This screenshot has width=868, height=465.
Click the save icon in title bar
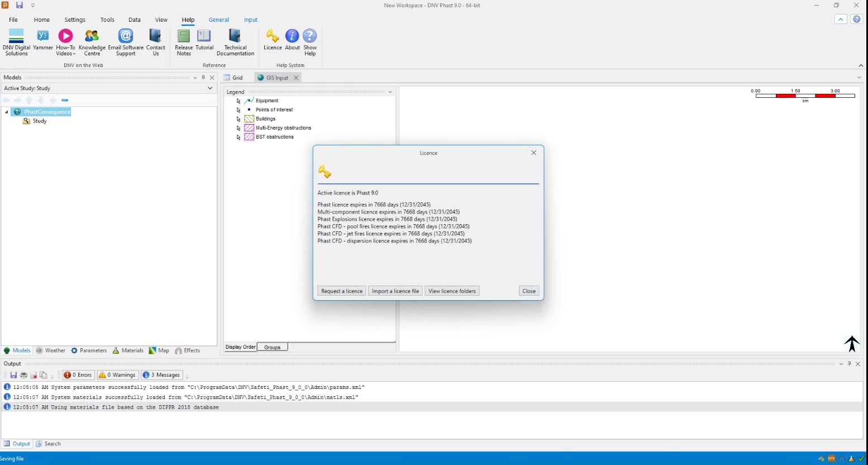click(19, 5)
